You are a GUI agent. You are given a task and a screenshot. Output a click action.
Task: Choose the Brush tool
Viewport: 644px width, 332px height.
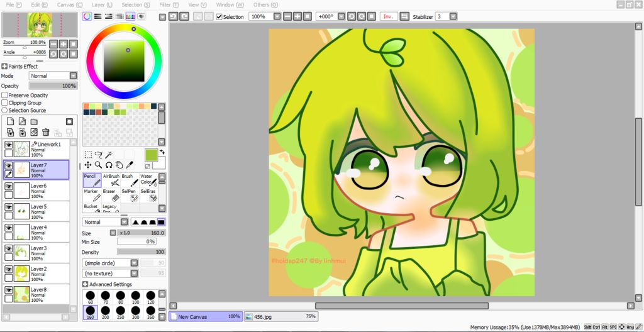click(130, 180)
